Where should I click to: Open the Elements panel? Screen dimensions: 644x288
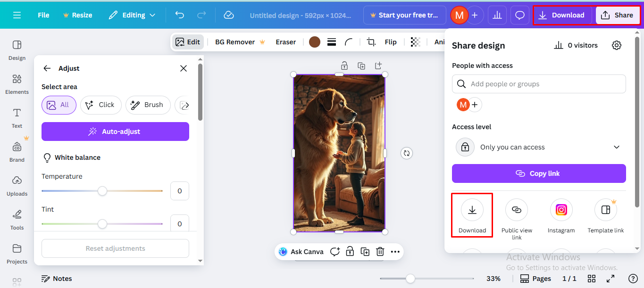pyautogui.click(x=17, y=85)
